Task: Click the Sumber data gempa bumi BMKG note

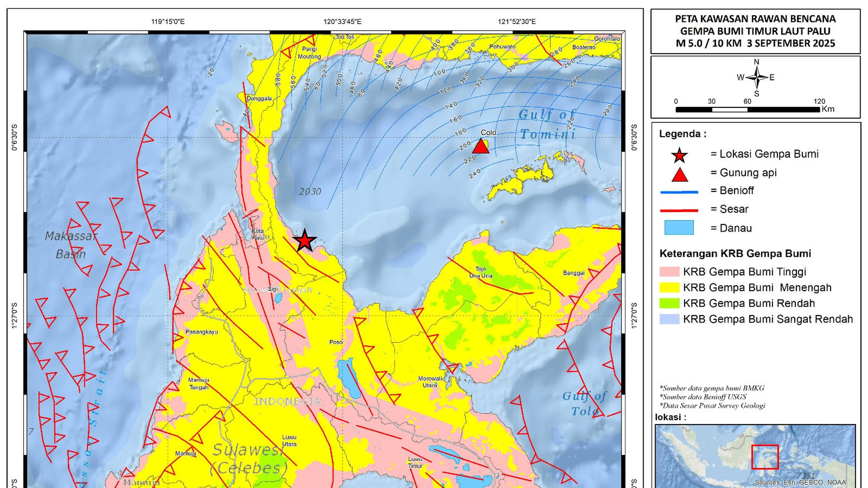Action: click(x=712, y=388)
